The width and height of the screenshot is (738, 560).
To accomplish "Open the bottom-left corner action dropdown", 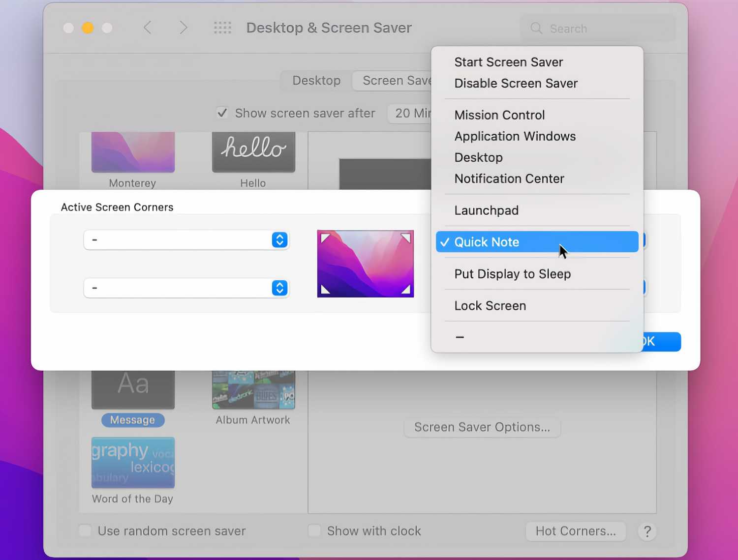I will point(186,288).
